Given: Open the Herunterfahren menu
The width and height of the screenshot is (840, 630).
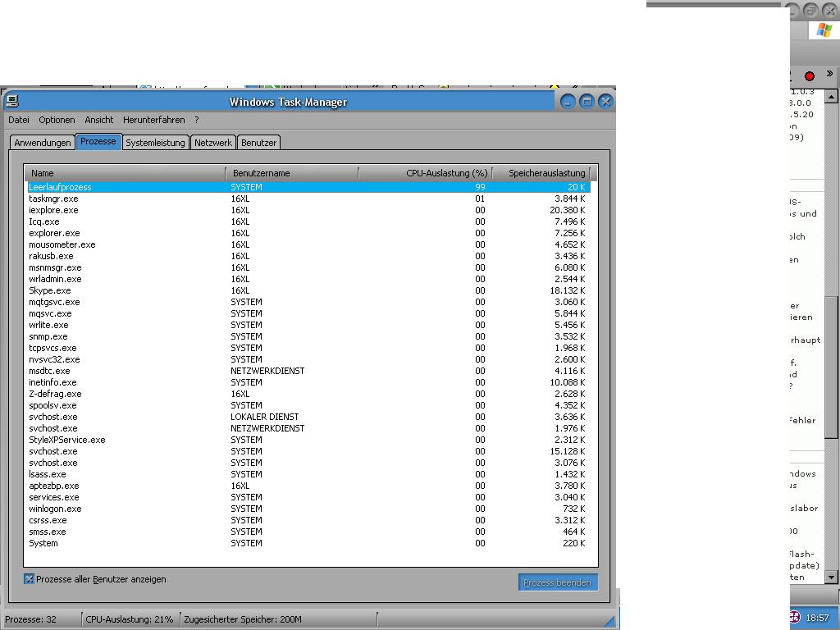Looking at the screenshot, I should tap(153, 120).
